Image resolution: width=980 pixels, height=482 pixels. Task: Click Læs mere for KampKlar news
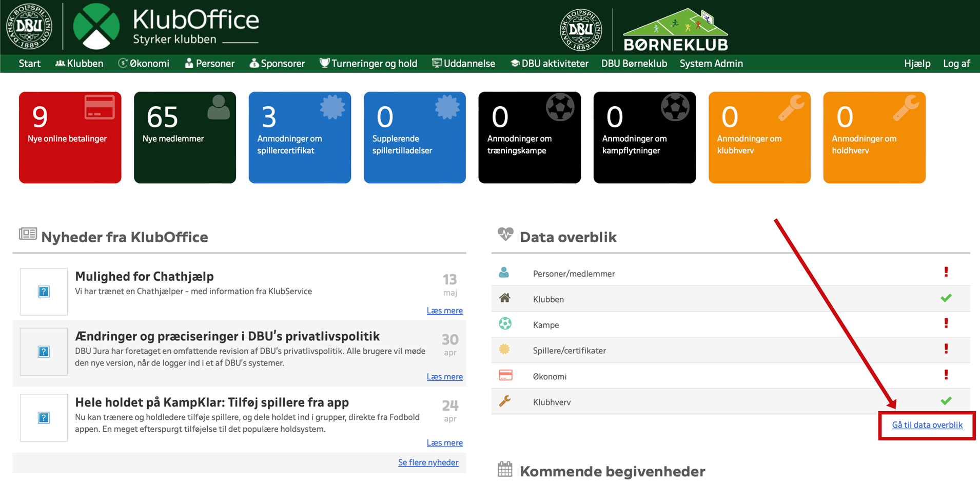pos(445,443)
